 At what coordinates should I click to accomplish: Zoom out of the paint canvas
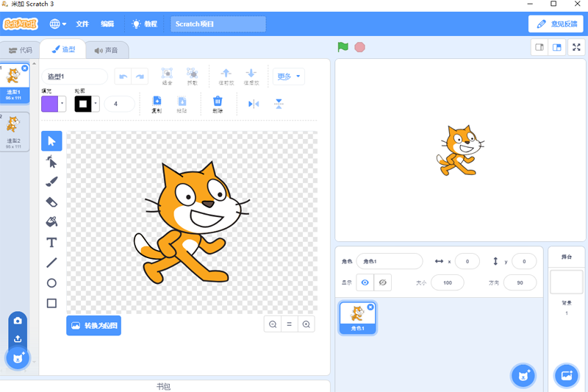tap(273, 324)
